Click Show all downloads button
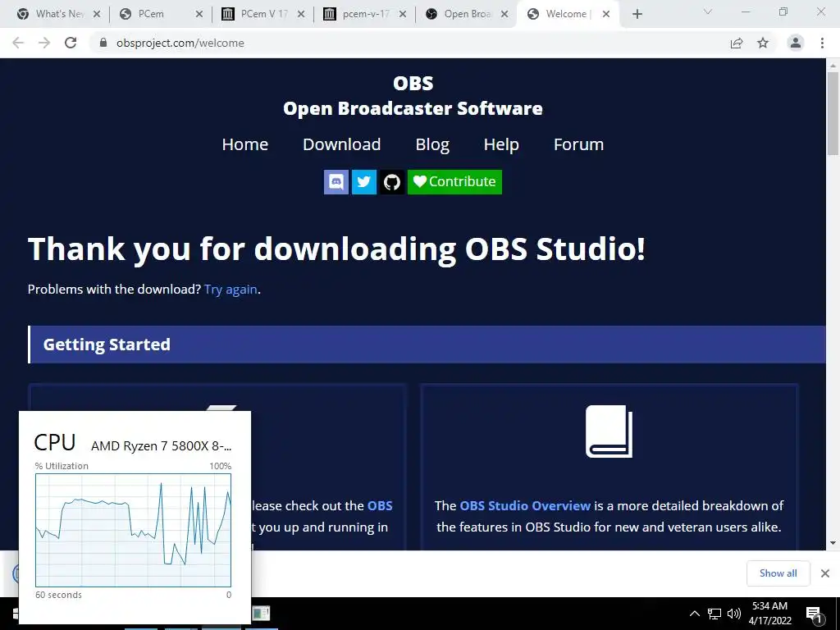The width and height of the screenshot is (840, 630). coord(778,573)
